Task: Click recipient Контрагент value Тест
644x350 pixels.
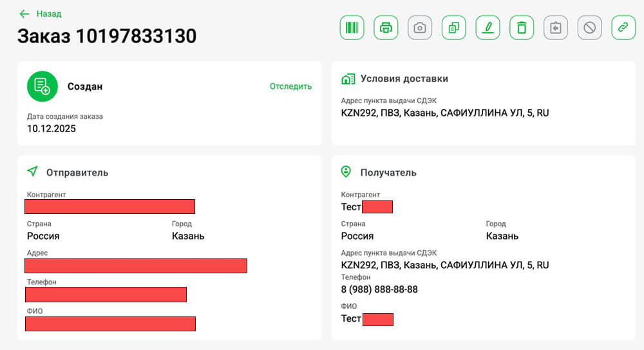Action: coord(351,207)
